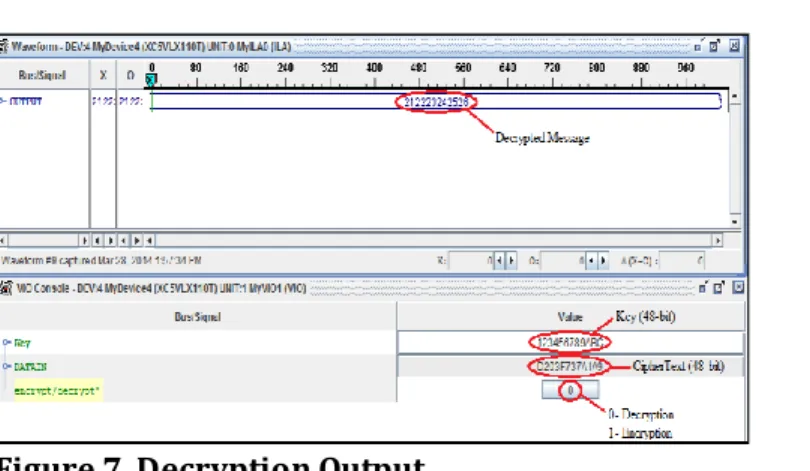Expand the Key bus in VIO Console
This screenshot has width=810, height=471.
(x=6, y=342)
